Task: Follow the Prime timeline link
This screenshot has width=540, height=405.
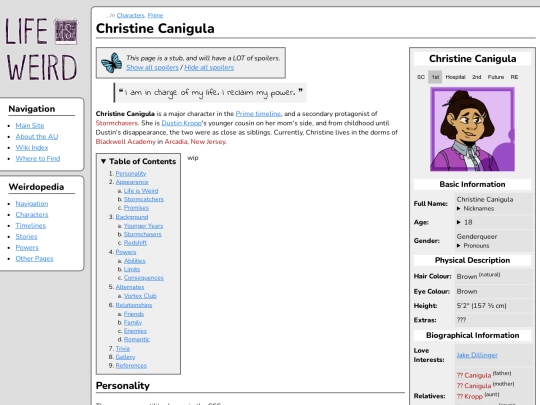Action: click(258, 114)
